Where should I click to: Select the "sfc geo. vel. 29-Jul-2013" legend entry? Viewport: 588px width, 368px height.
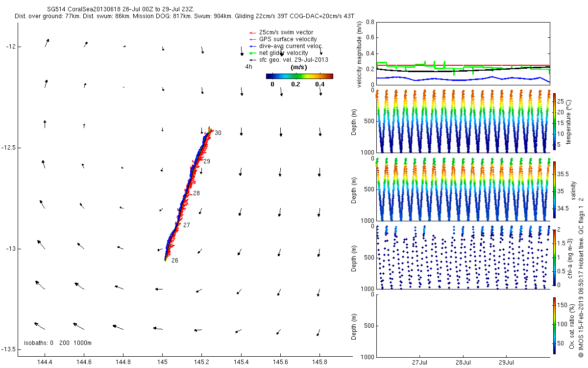(x=294, y=60)
